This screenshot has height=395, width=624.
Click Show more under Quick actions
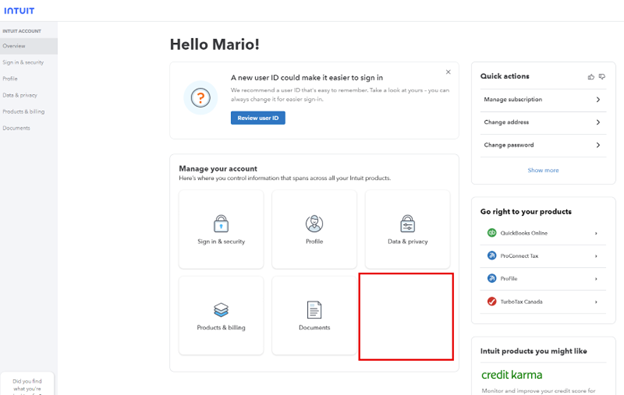click(x=543, y=170)
